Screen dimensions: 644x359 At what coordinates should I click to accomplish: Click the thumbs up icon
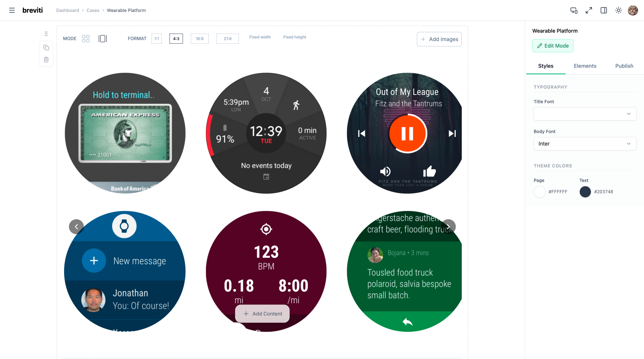tap(429, 171)
